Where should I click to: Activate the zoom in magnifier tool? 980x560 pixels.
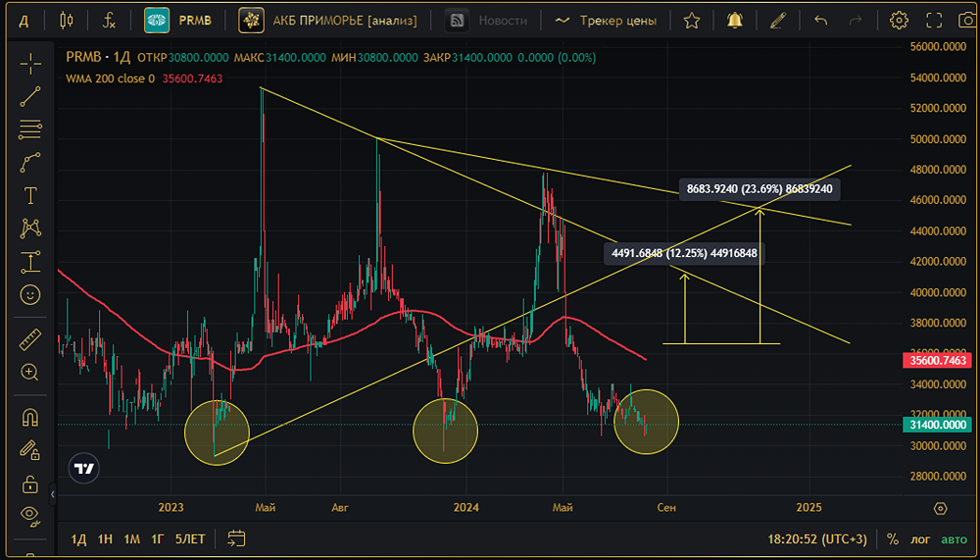tap(30, 373)
